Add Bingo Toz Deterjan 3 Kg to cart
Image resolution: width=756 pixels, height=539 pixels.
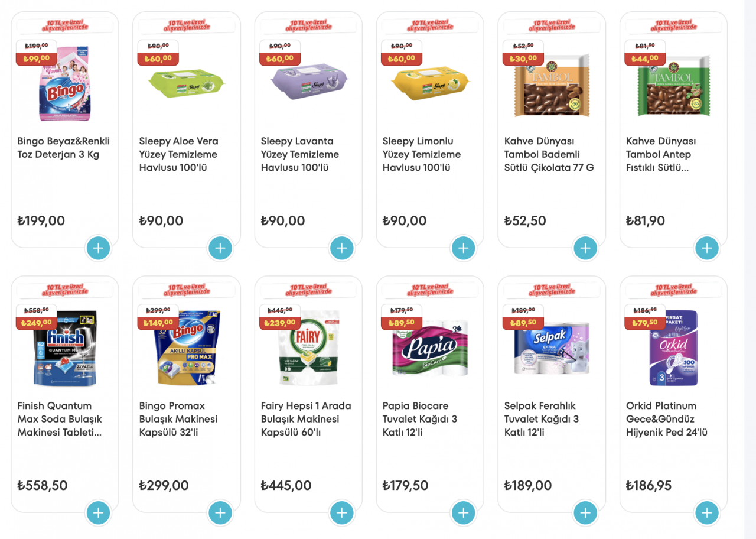(99, 248)
